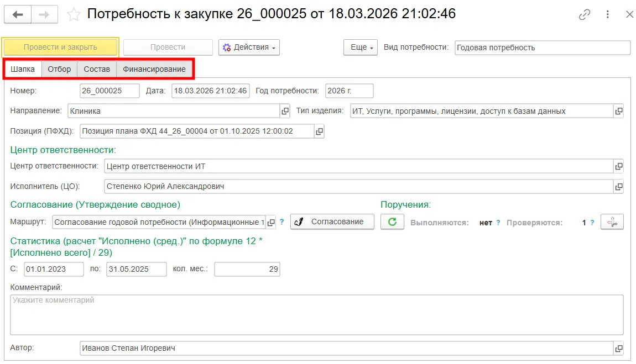Open the Действия dropdown menu
Viewport: 636px width, 364px height.
[249, 48]
